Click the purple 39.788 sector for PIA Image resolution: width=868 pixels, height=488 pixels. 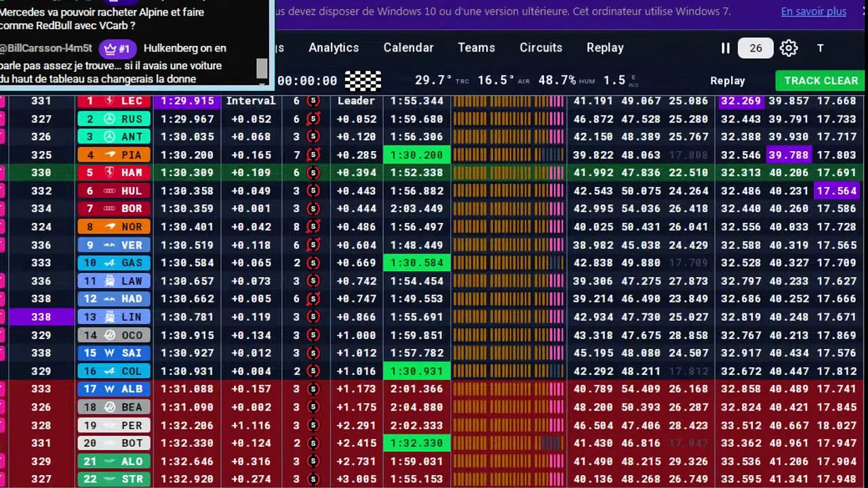coord(788,155)
